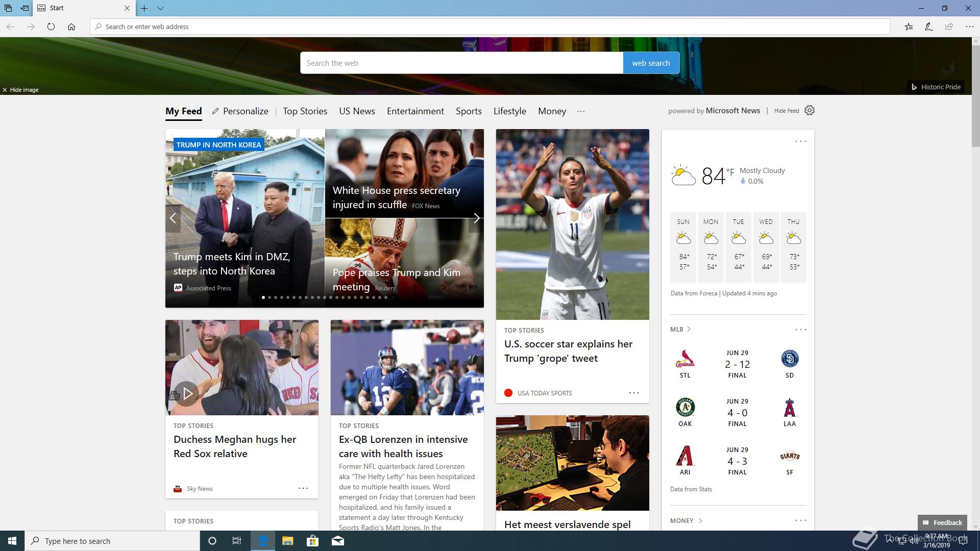Expand the MONEY section chevron
The image size is (980, 551).
coord(700,520)
